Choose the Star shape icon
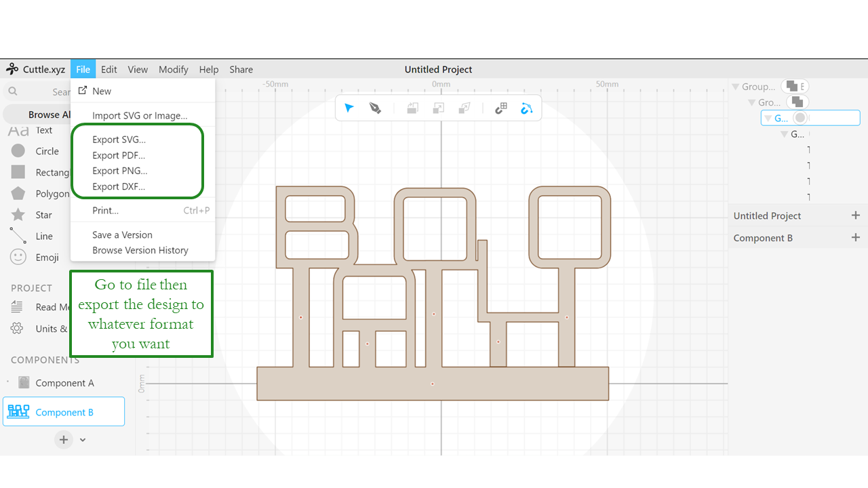868x488 pixels. [x=18, y=214]
